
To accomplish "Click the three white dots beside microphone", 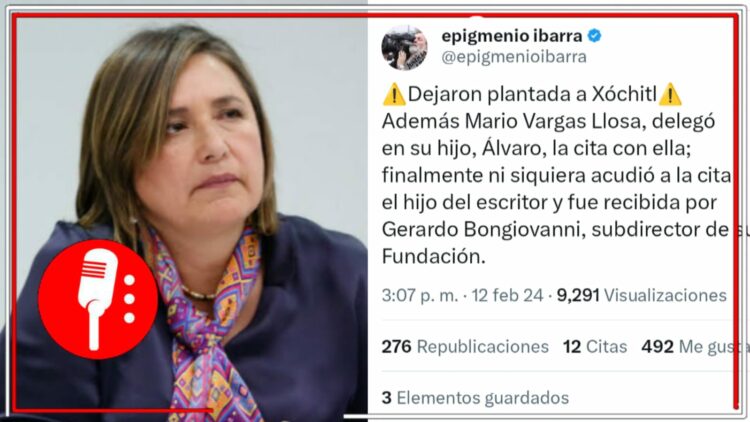I will click(x=129, y=299).
